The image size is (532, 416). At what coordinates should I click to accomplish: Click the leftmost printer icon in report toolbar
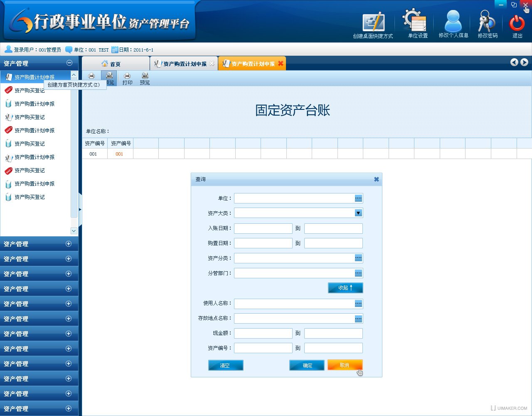coord(91,77)
